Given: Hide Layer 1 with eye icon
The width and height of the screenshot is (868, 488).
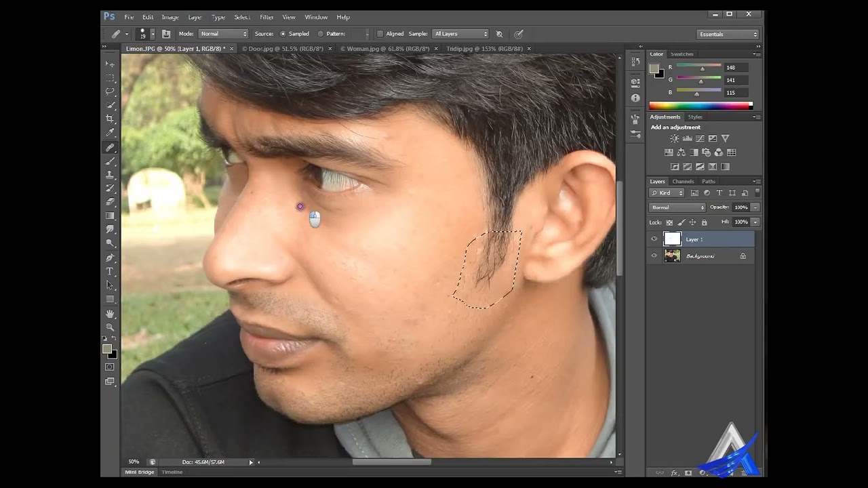Looking at the screenshot, I should tap(654, 239).
